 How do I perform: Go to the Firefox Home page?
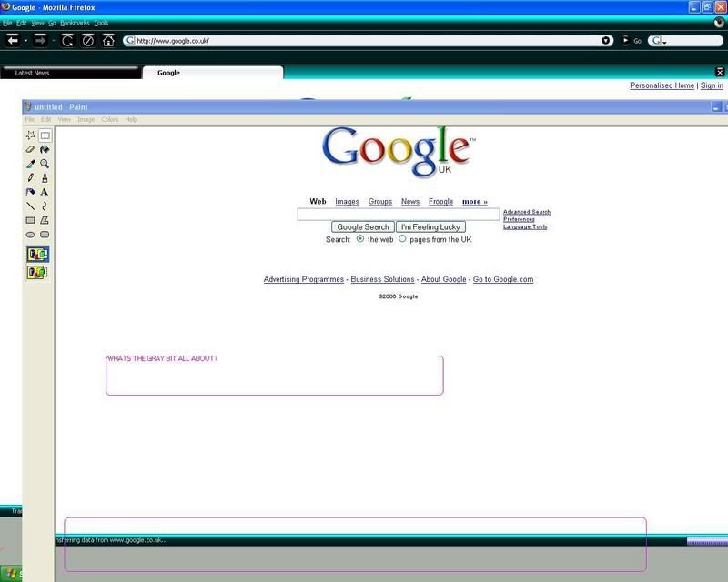(x=108, y=41)
